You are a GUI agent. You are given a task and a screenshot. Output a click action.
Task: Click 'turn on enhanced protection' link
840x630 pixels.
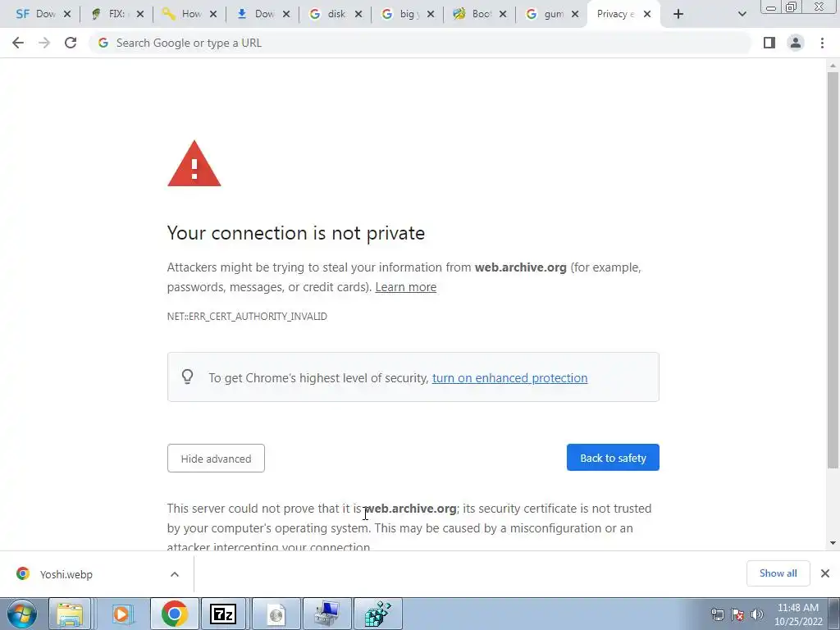(x=509, y=378)
